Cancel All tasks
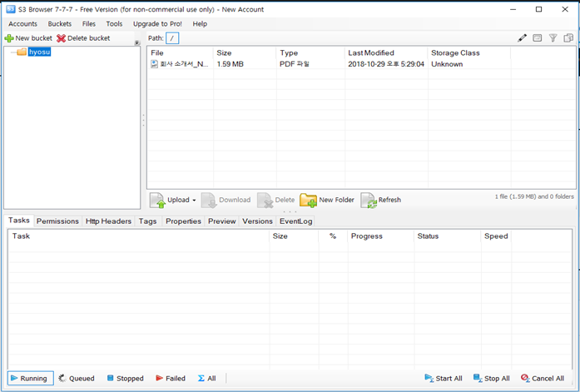The width and height of the screenshot is (580, 392). pos(542,378)
